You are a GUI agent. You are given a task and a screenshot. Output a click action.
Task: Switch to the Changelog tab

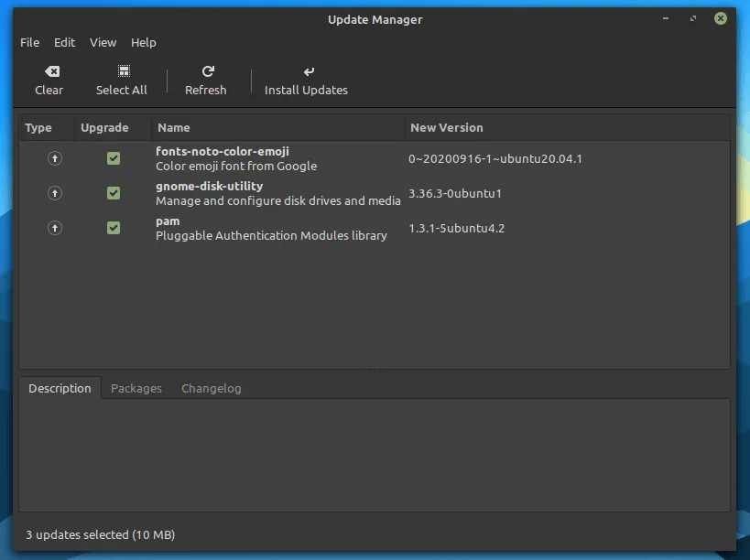pyautogui.click(x=211, y=388)
